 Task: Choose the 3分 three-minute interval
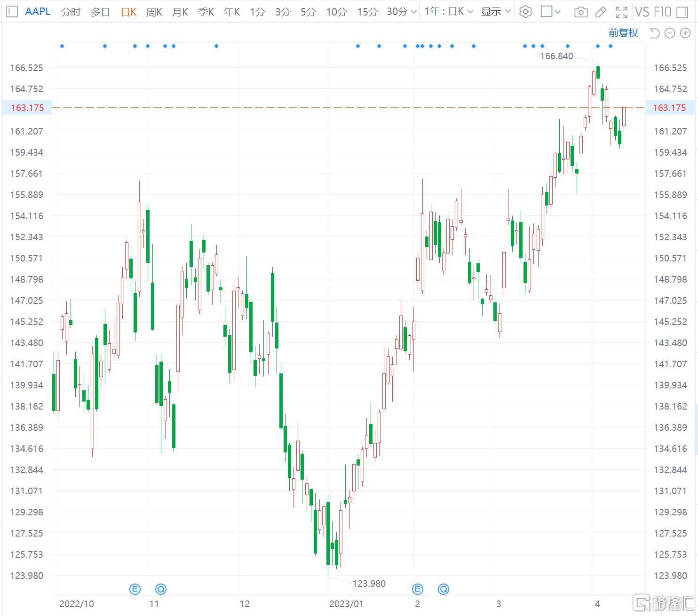283,12
